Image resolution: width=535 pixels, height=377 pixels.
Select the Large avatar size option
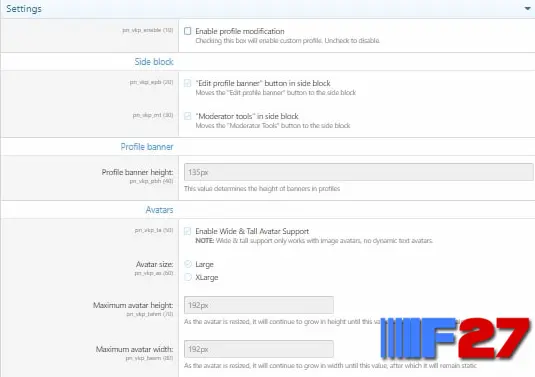(x=188, y=264)
